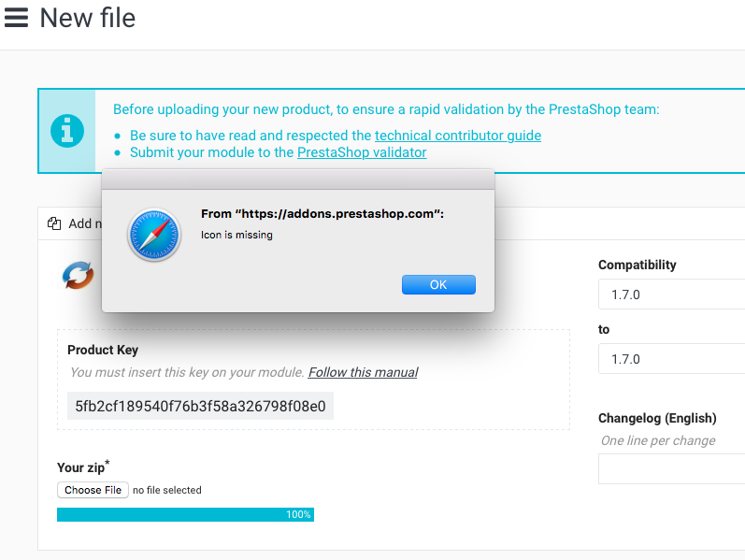
Task: Click the Choose File button
Action: point(93,490)
